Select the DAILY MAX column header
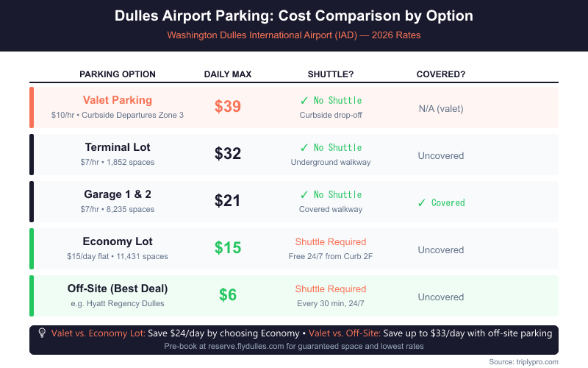Image resolution: width=588 pixels, height=368 pixels. [228, 74]
